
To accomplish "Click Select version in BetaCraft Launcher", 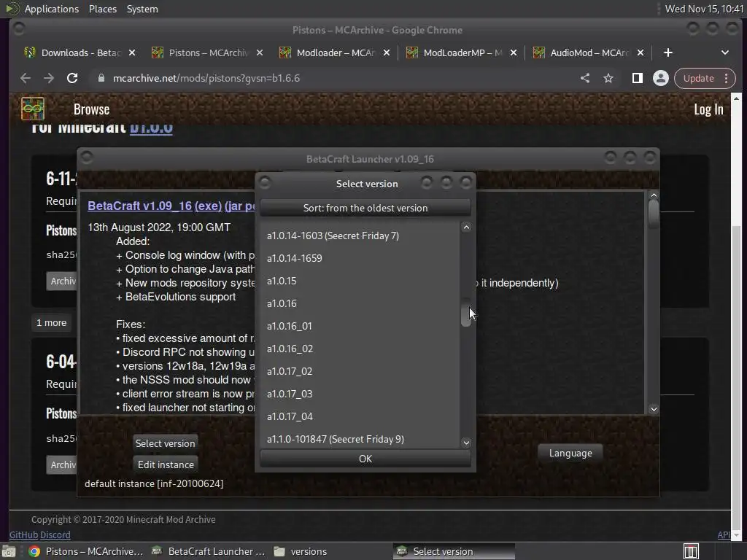I will click(166, 443).
